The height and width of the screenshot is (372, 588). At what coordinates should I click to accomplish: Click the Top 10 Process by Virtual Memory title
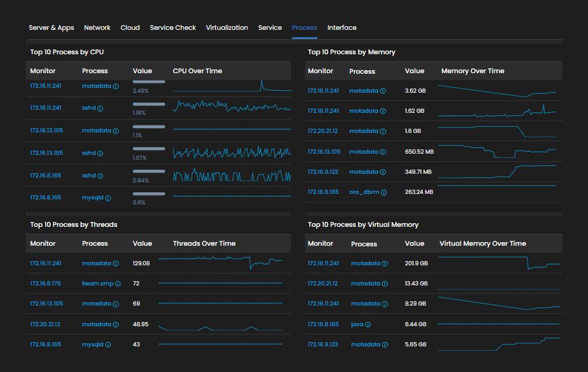pos(363,224)
